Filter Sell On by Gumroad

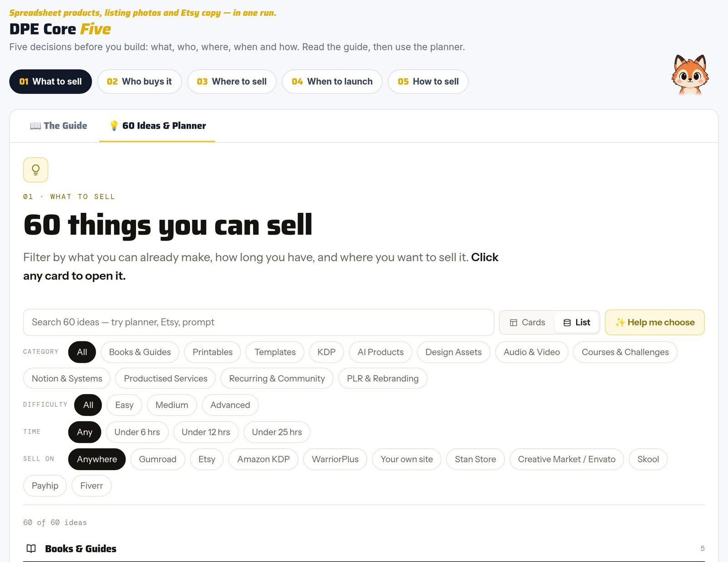(x=157, y=459)
